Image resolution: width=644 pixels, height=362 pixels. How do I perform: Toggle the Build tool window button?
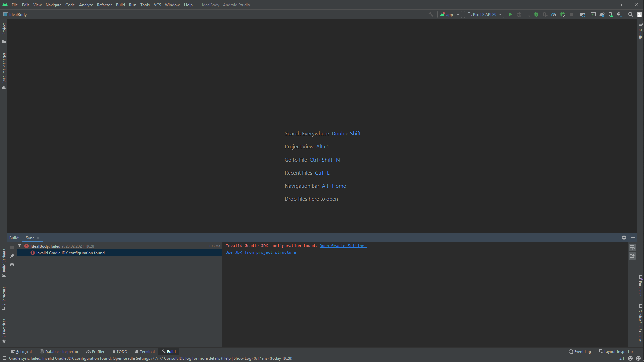169,352
